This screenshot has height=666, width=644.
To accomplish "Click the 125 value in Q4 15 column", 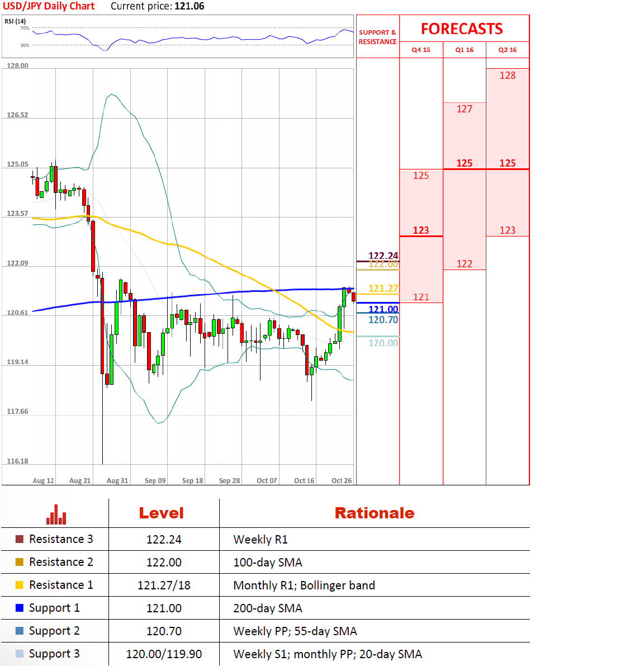I will (421, 176).
